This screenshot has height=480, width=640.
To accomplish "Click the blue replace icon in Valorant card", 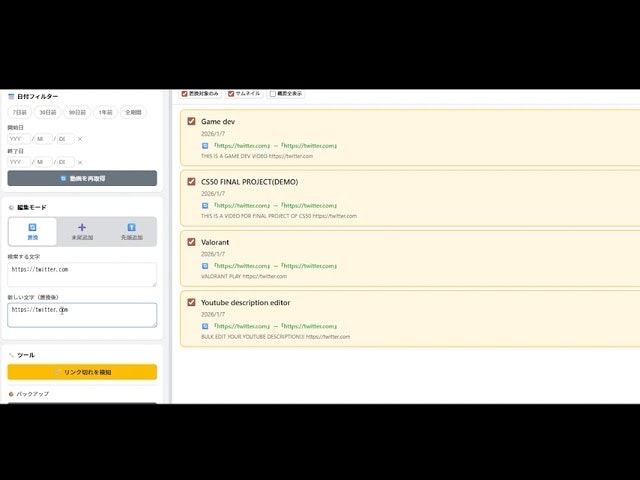I will pyautogui.click(x=205, y=266).
